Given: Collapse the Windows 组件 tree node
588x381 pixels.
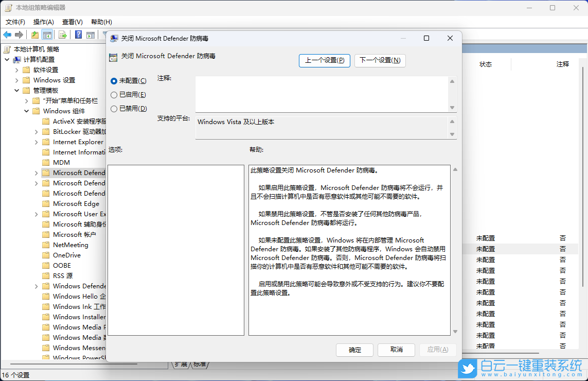Looking at the screenshot, I should (26, 111).
